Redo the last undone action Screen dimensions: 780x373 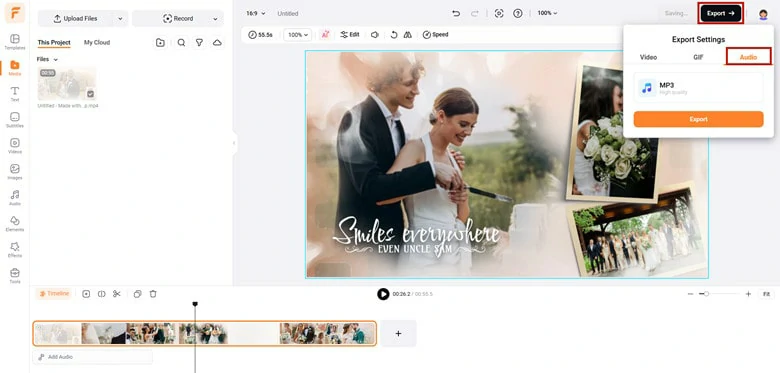coord(474,13)
